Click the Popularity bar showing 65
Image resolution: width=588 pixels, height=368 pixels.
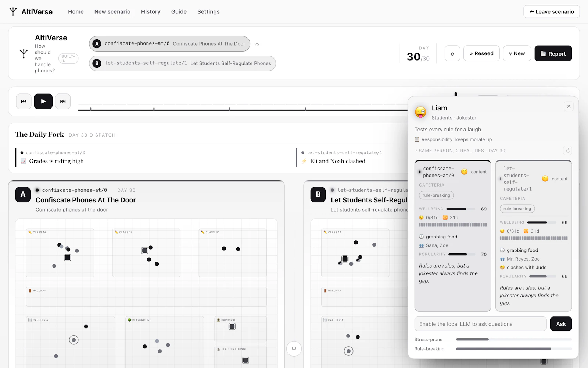click(543, 276)
